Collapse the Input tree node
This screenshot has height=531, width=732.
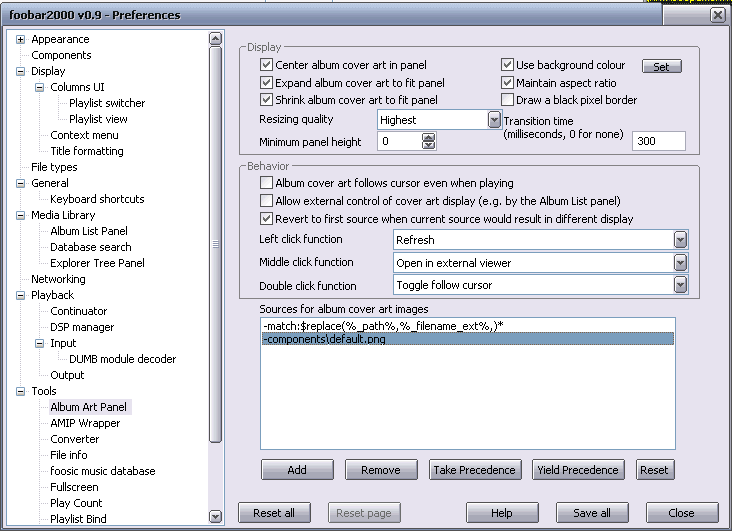[x=40, y=343]
